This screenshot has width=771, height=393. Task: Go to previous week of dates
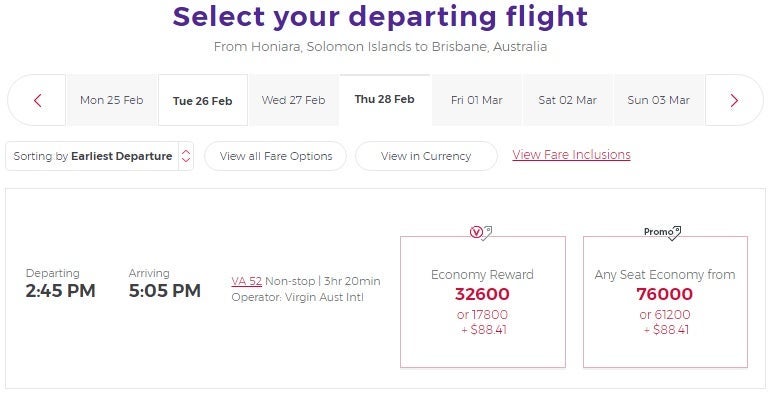click(37, 100)
